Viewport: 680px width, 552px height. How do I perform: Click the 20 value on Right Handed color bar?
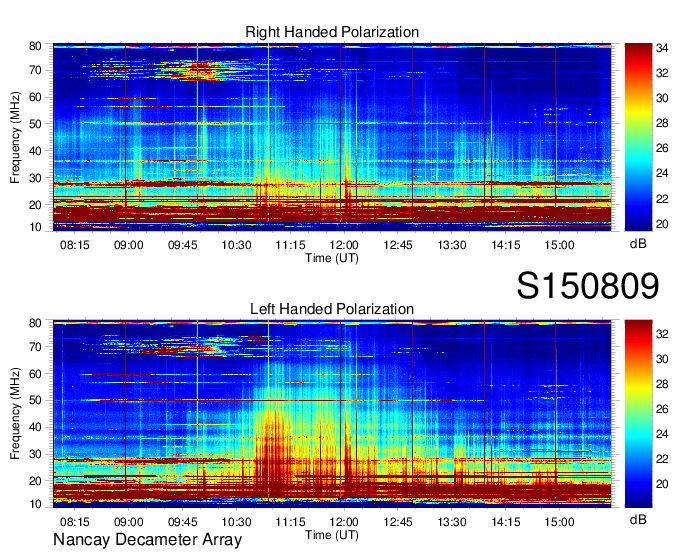(x=662, y=224)
